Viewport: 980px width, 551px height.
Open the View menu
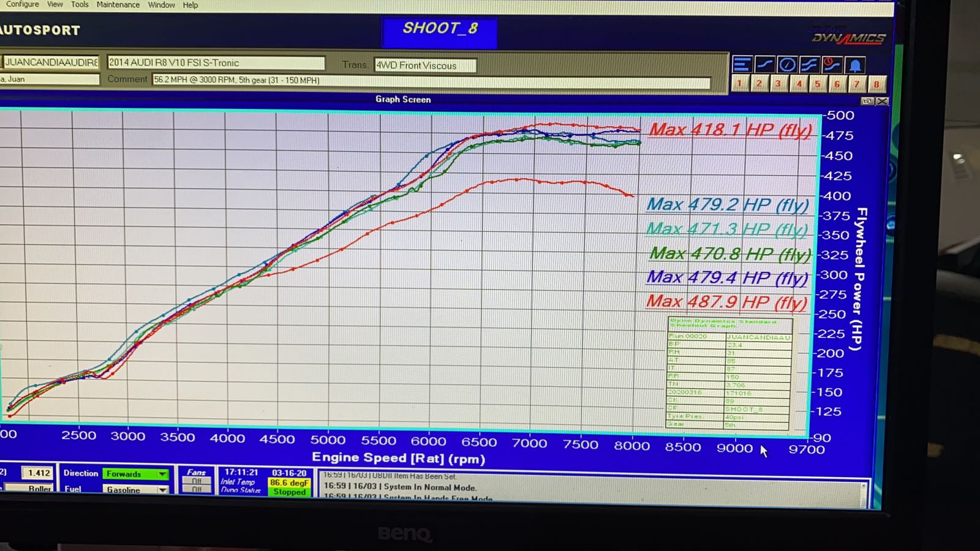tap(55, 4)
